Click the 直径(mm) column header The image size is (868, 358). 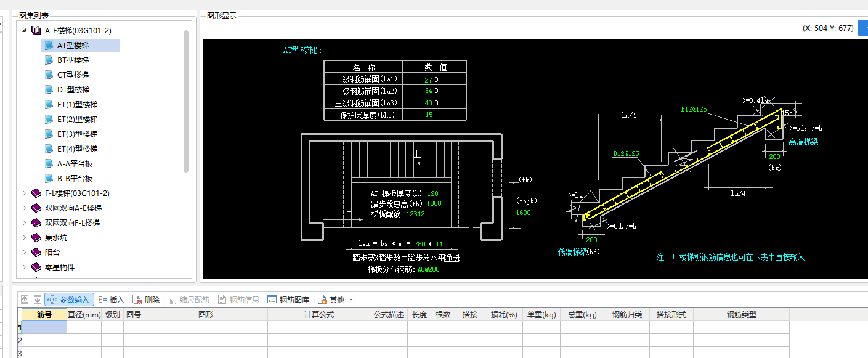pos(84,314)
